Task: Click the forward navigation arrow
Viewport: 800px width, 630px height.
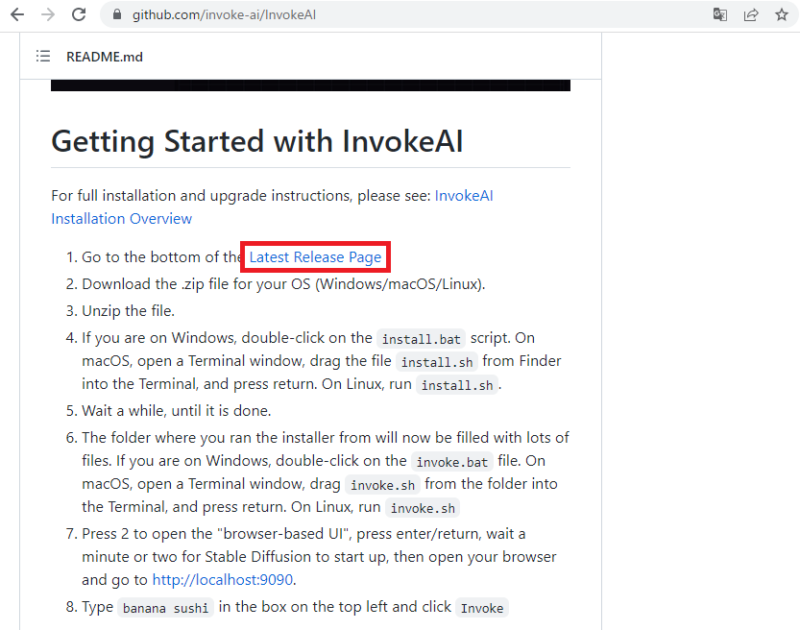Action: (x=47, y=15)
